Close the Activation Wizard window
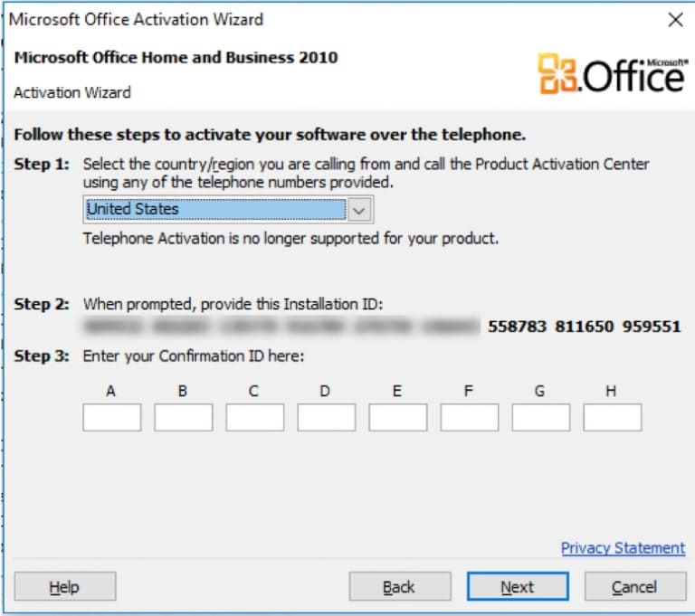The image size is (695, 616). [674, 20]
